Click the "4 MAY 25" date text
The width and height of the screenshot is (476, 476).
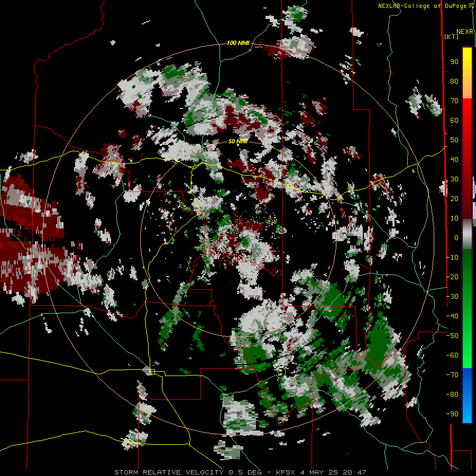[x=320, y=472]
